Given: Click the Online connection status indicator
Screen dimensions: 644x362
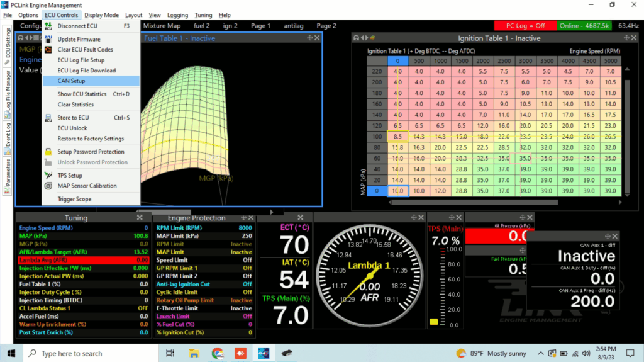Looking at the screenshot, I should [584, 26].
